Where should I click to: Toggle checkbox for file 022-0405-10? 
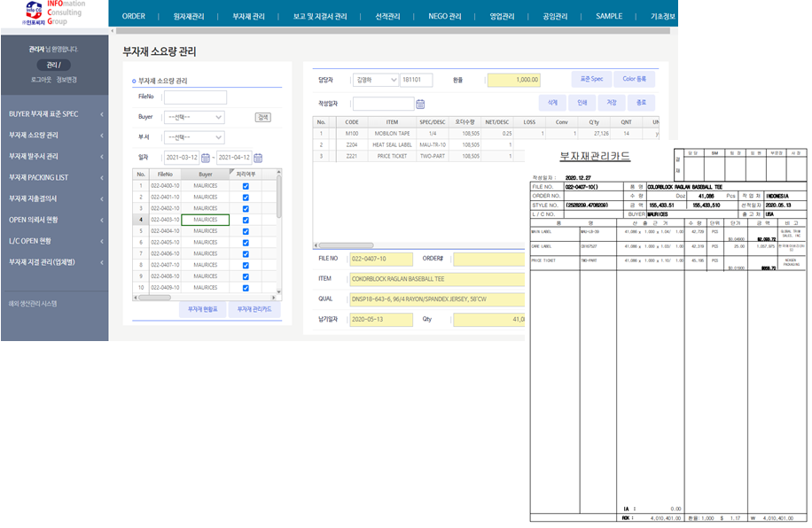[246, 243]
